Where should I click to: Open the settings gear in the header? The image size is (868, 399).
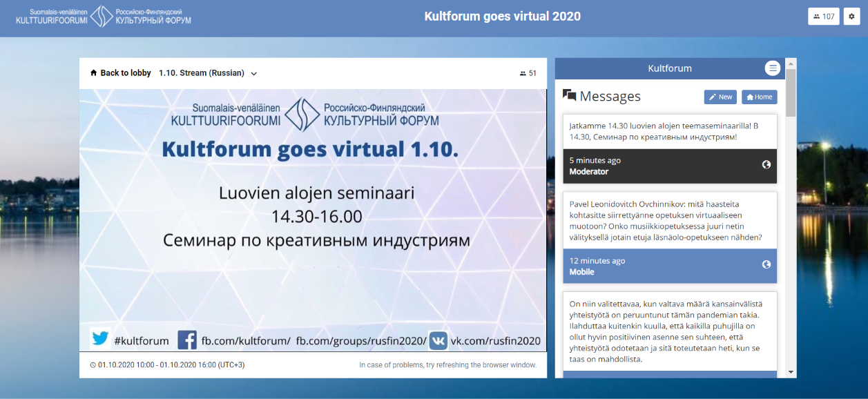[x=851, y=17]
